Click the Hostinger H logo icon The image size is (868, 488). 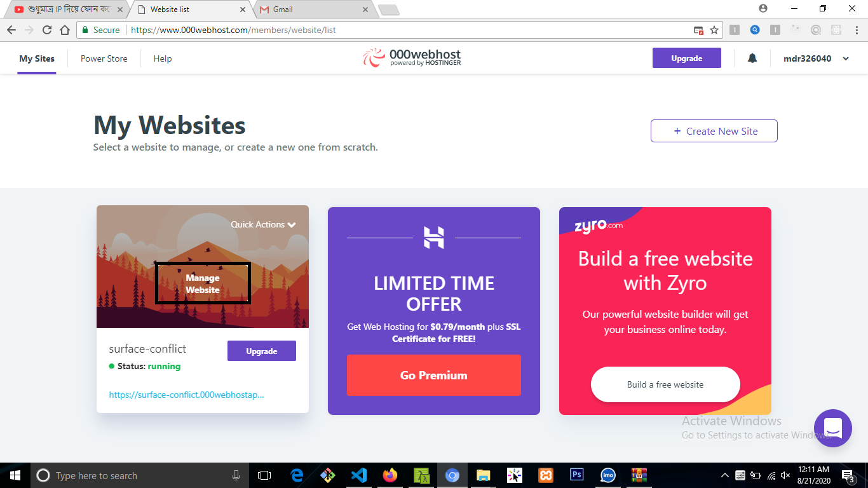(x=434, y=238)
